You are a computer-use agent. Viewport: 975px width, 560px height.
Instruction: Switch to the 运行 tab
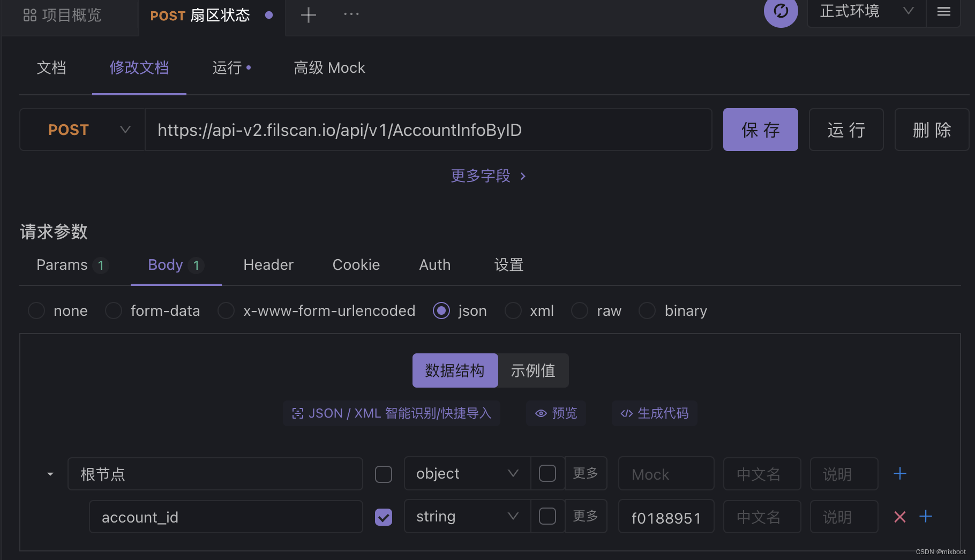pos(231,68)
